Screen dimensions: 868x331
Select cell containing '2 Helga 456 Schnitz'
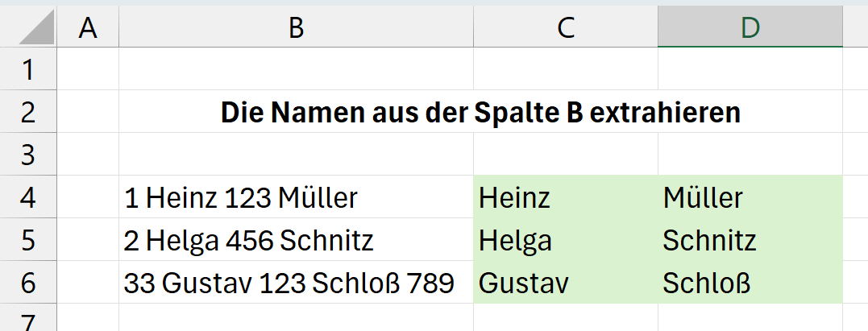[249, 240]
